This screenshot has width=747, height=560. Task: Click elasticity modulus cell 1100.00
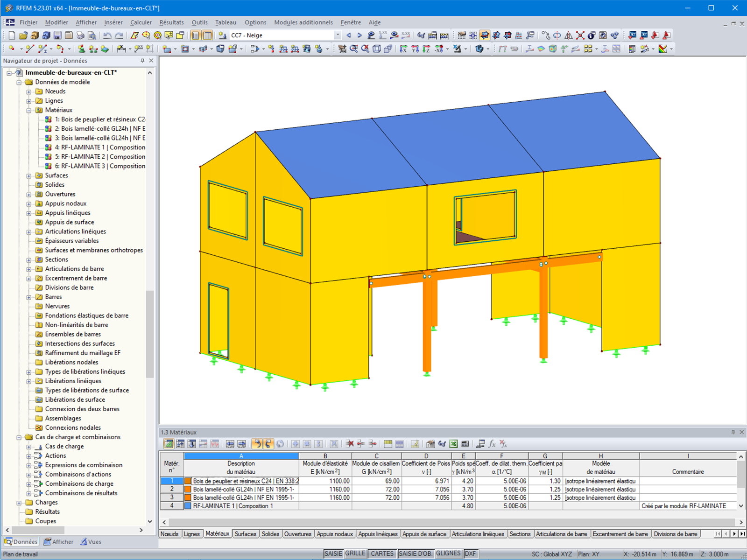click(x=325, y=481)
